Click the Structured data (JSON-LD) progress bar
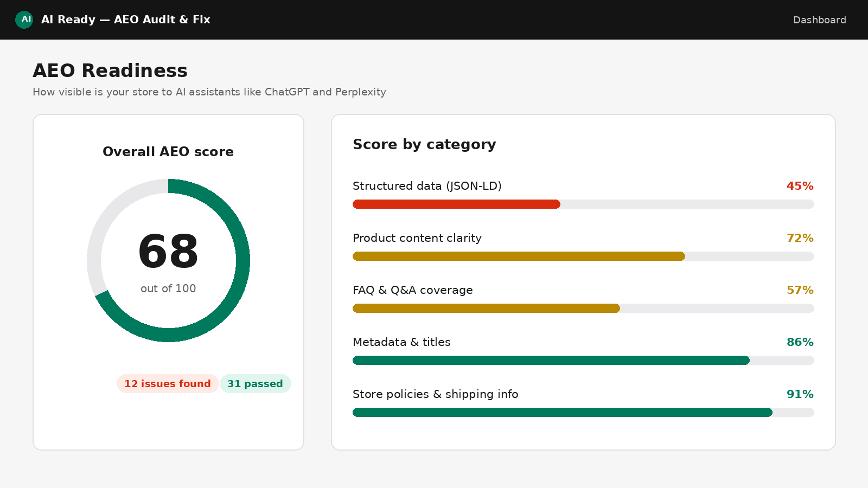 (x=583, y=204)
